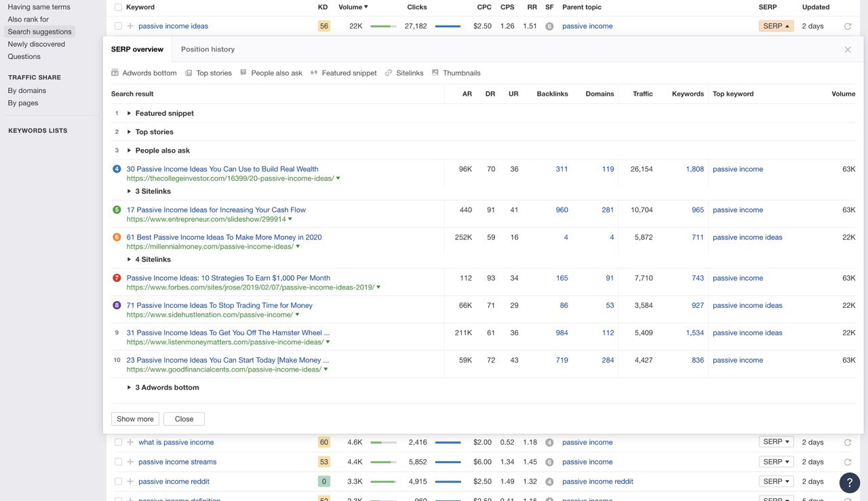Switch to Position history tab

[x=208, y=49]
